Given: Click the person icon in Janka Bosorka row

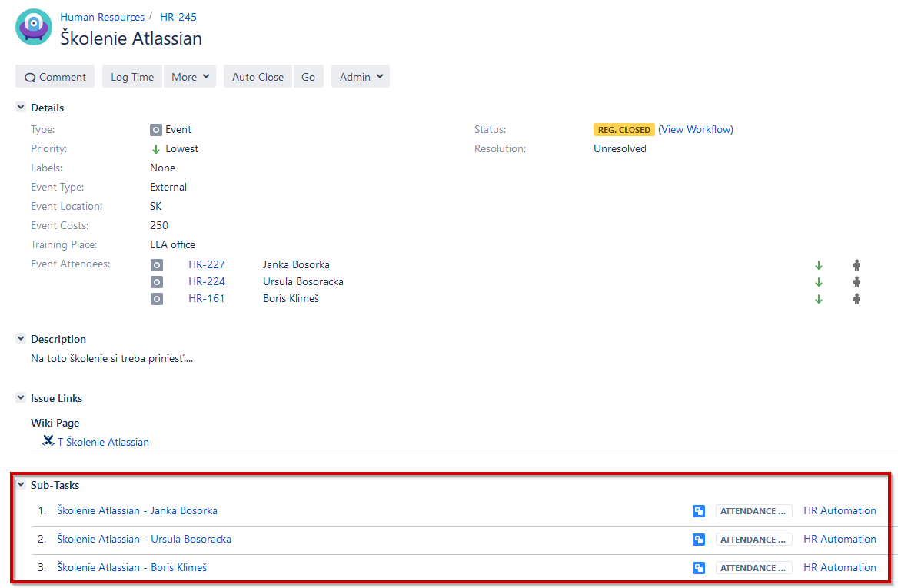Looking at the screenshot, I should coord(856,264).
